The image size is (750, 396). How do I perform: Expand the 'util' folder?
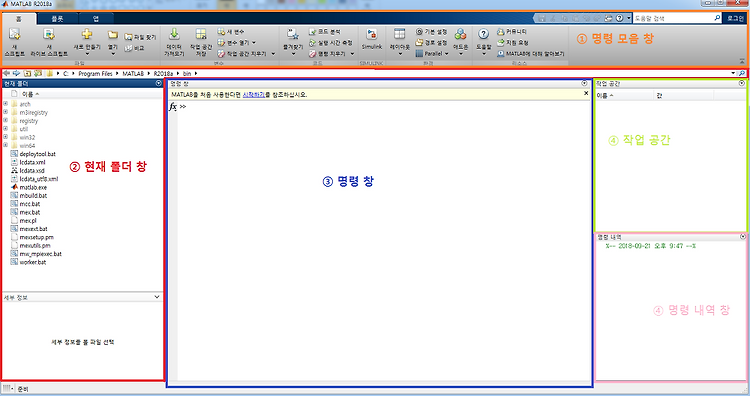(5, 129)
